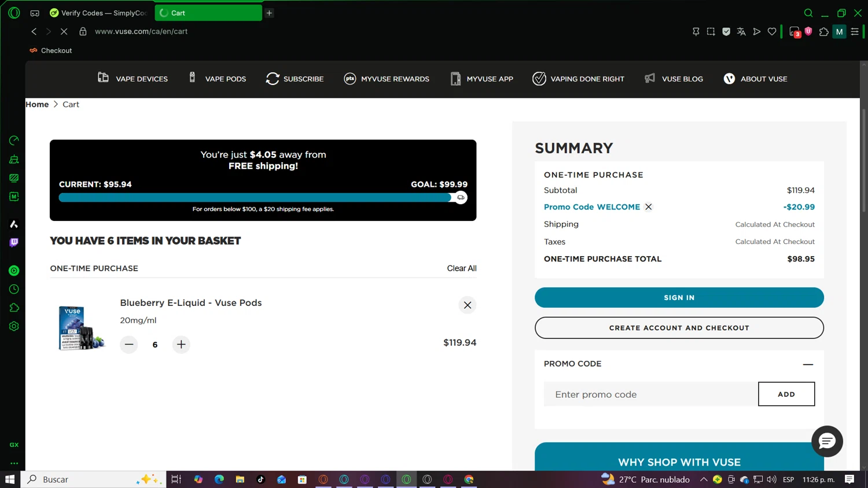Viewport: 868px width, 488px height.
Task: Open sidebar three-dots more menu
Action: coord(14,463)
